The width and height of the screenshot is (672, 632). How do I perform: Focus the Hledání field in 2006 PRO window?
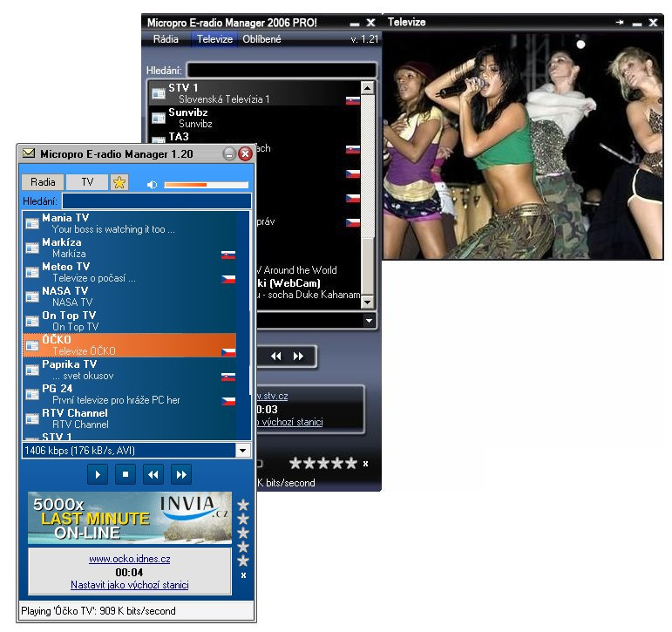[282, 70]
